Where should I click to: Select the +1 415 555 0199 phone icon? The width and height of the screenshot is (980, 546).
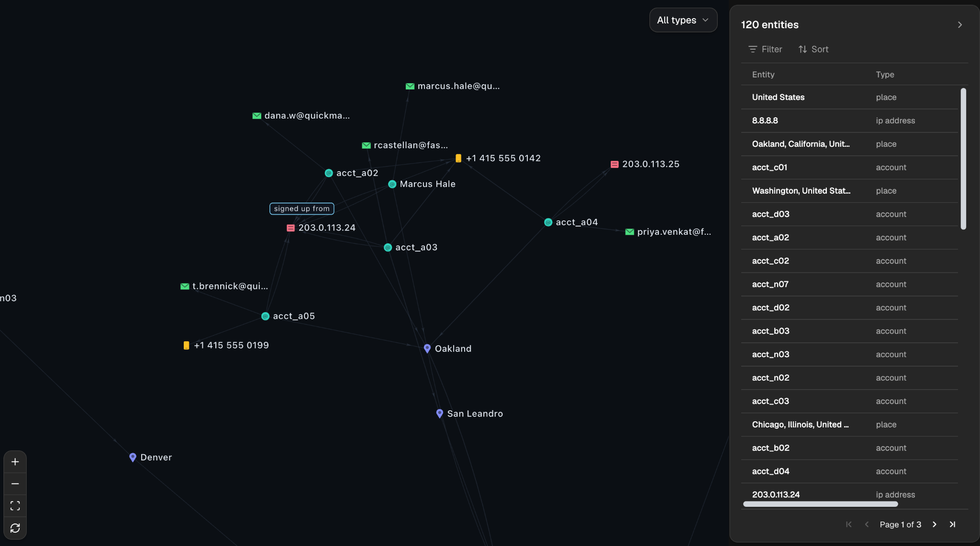(186, 345)
